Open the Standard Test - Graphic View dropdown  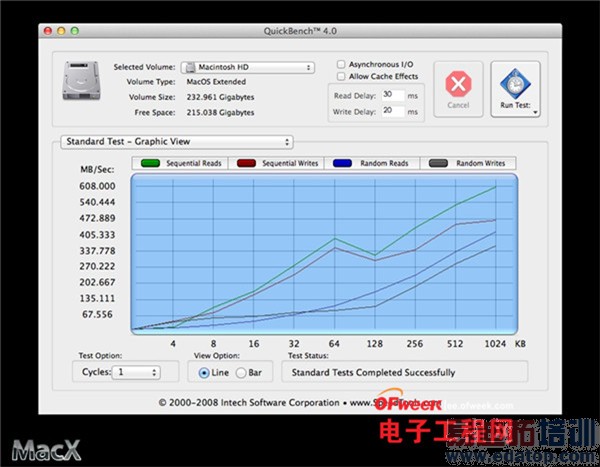177,142
